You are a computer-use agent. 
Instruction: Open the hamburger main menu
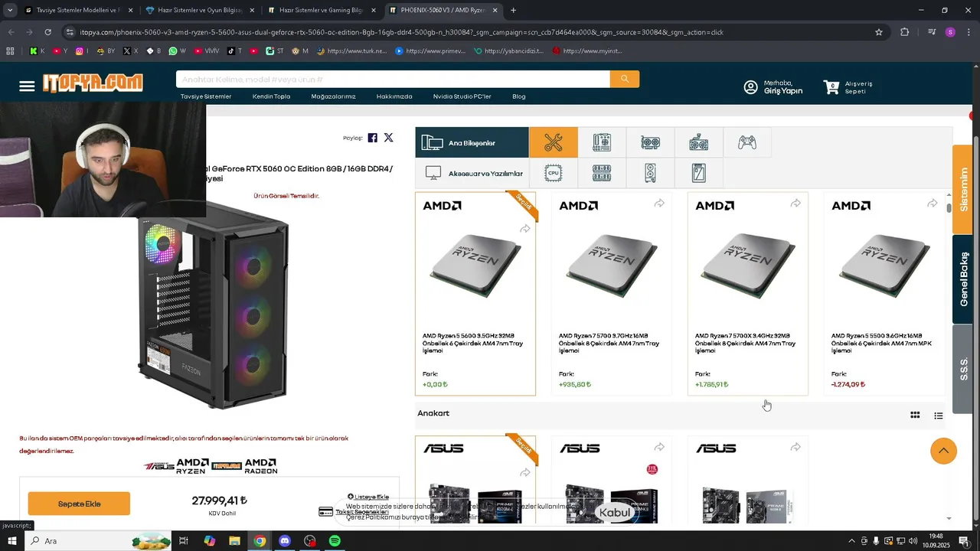tap(27, 86)
